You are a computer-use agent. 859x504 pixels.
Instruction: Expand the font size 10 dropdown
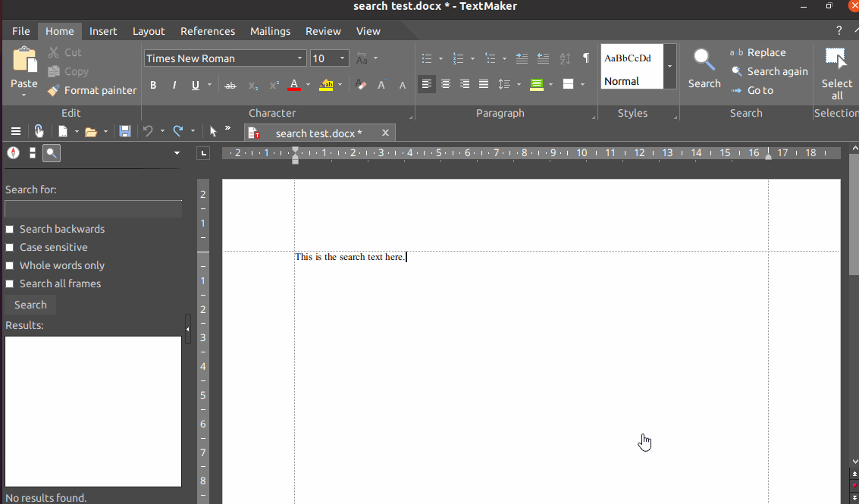coord(343,58)
